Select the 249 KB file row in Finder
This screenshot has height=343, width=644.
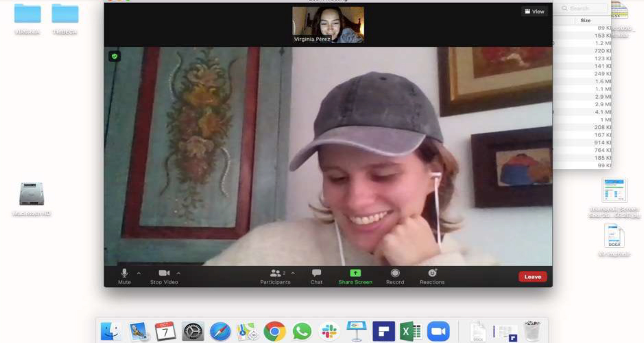tap(582, 73)
